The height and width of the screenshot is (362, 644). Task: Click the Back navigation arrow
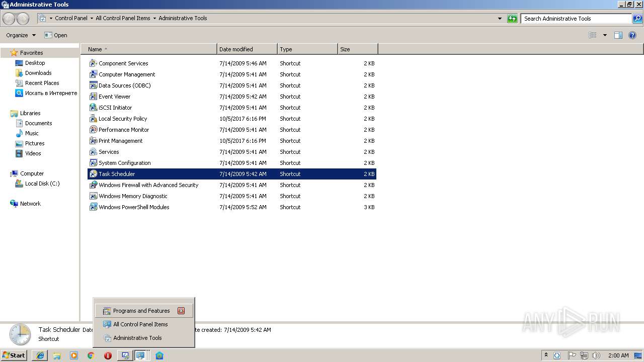click(9, 19)
